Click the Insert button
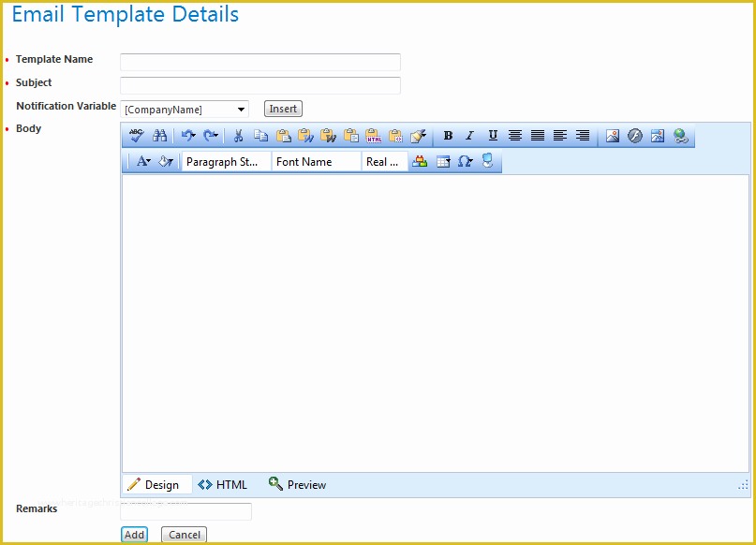Image resolution: width=756 pixels, height=545 pixels. click(x=283, y=109)
